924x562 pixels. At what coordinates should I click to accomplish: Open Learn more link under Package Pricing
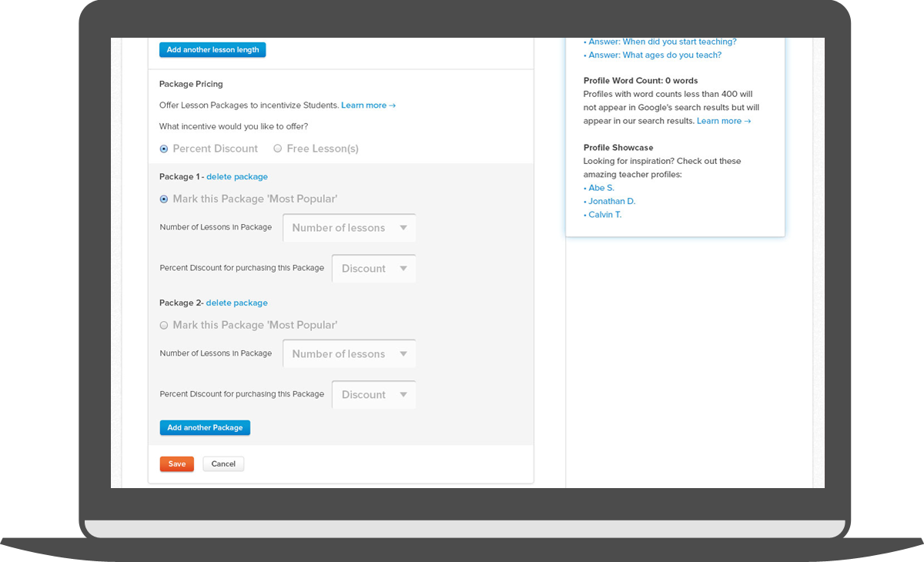(x=368, y=105)
